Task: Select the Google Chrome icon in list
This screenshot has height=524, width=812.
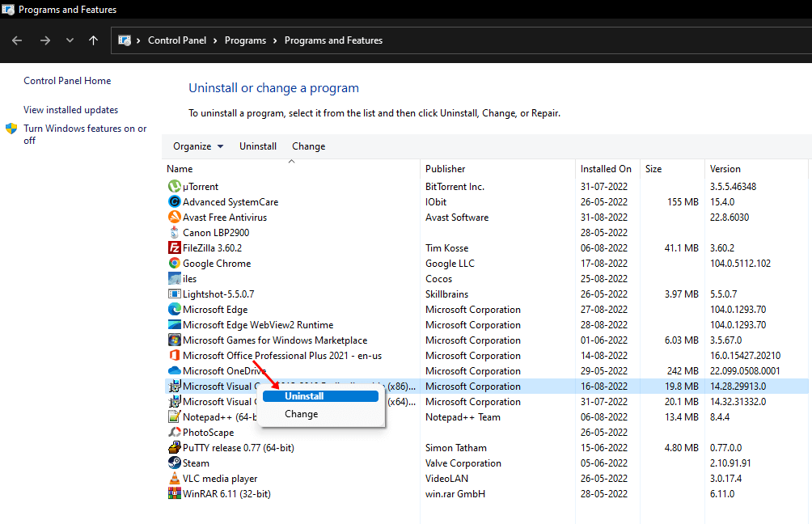Action: [x=174, y=264]
